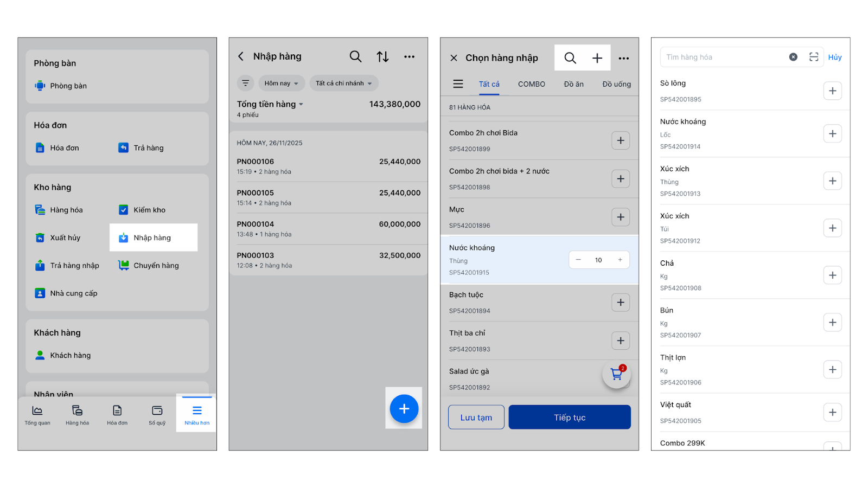
Task: Expand the Tất cả chi nhánh dropdown
Action: tap(344, 83)
